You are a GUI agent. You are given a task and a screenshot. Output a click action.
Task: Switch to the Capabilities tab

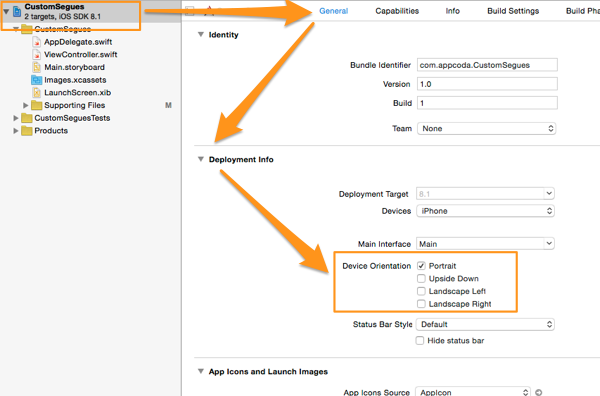(397, 11)
